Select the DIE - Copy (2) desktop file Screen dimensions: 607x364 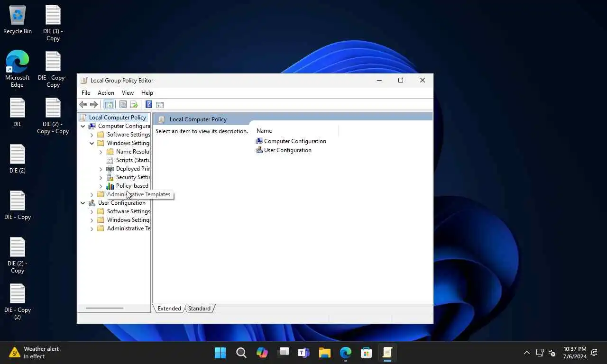(x=18, y=302)
